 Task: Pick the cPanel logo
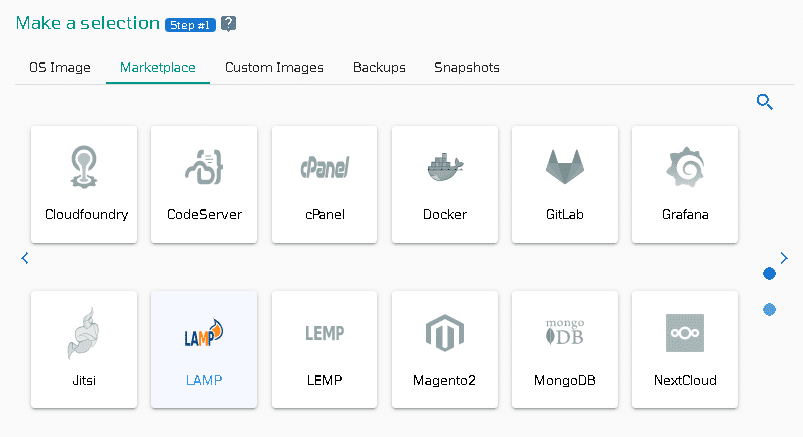click(x=325, y=167)
